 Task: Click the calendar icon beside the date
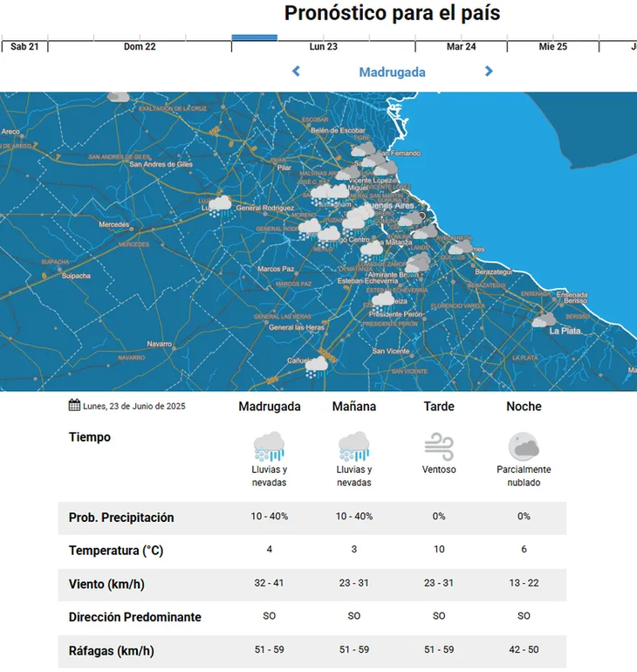point(74,405)
